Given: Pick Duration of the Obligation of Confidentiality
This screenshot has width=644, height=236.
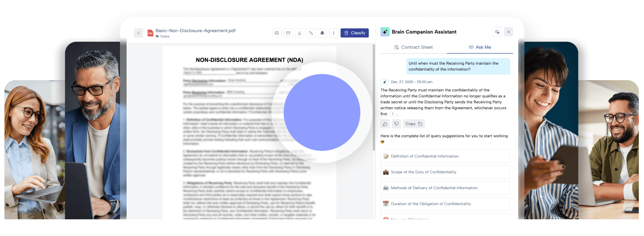Looking at the screenshot, I should point(445,204).
